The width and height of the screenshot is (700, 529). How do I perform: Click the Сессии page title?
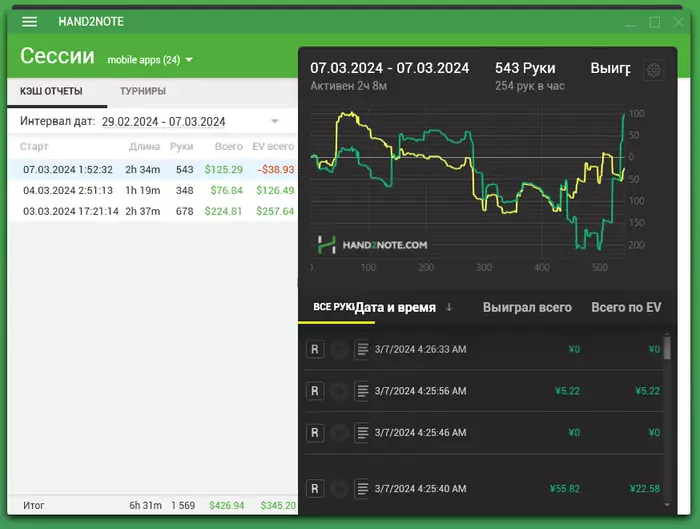click(57, 56)
